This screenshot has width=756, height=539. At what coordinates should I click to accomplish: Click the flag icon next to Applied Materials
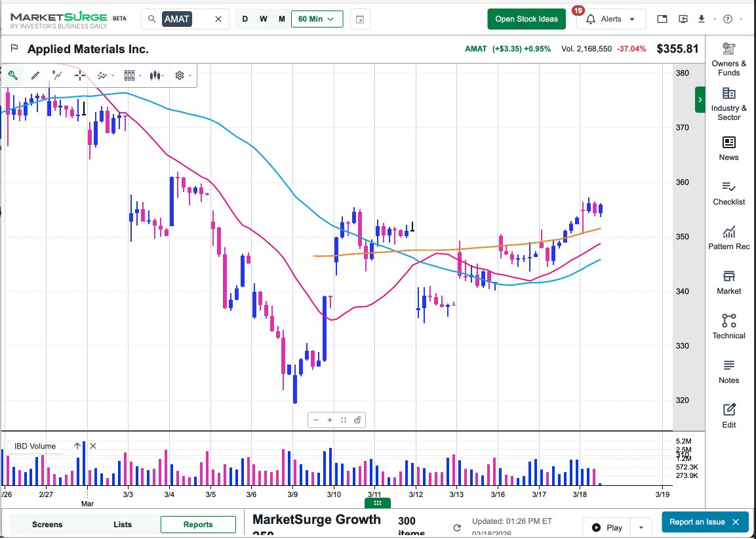point(14,49)
